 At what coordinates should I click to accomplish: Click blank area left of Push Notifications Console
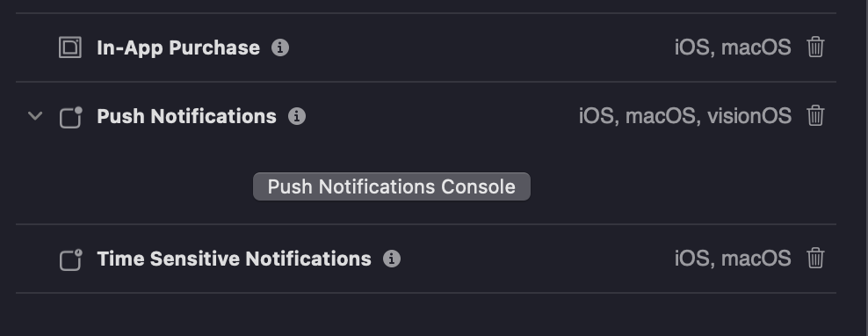[133, 186]
